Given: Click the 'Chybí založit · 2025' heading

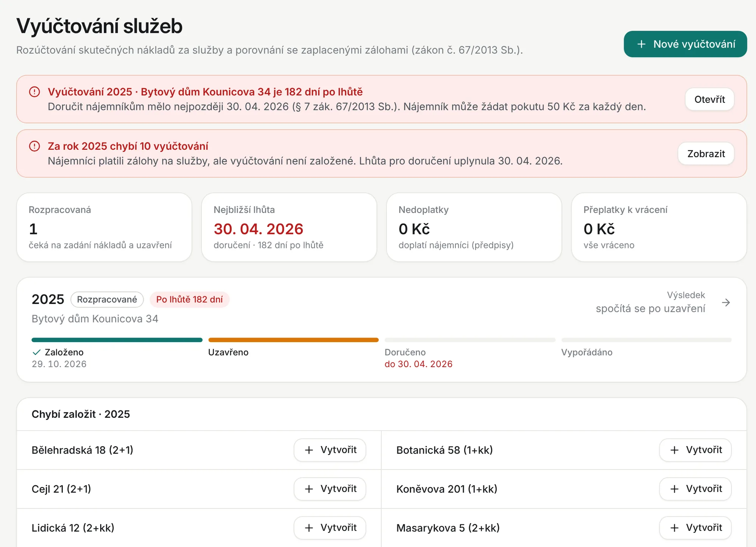Looking at the screenshot, I should click(81, 414).
